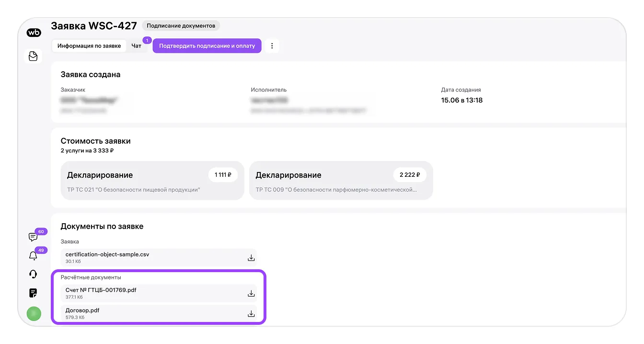This screenshot has height=344, width=644.
Task: Click the Документы по заявке heading
Action: (x=102, y=226)
